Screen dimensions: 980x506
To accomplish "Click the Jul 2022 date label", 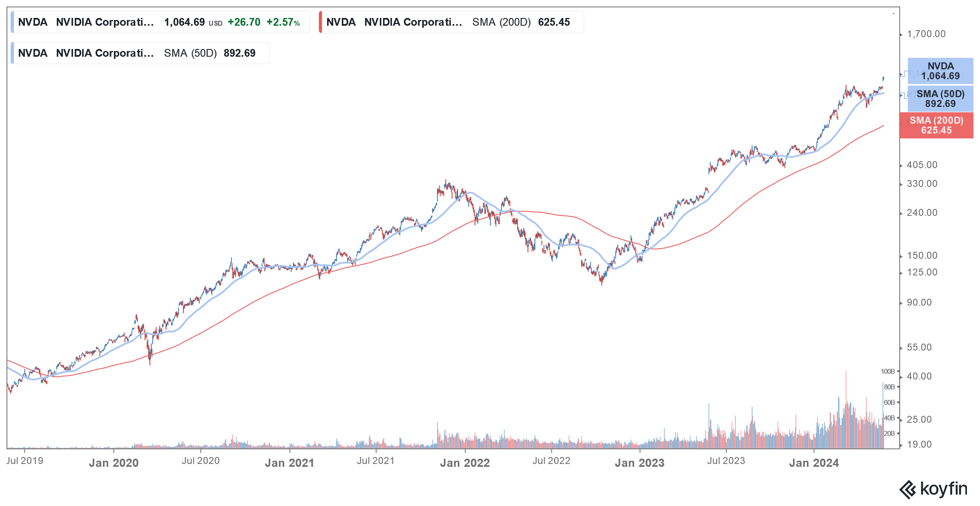I will tap(551, 461).
